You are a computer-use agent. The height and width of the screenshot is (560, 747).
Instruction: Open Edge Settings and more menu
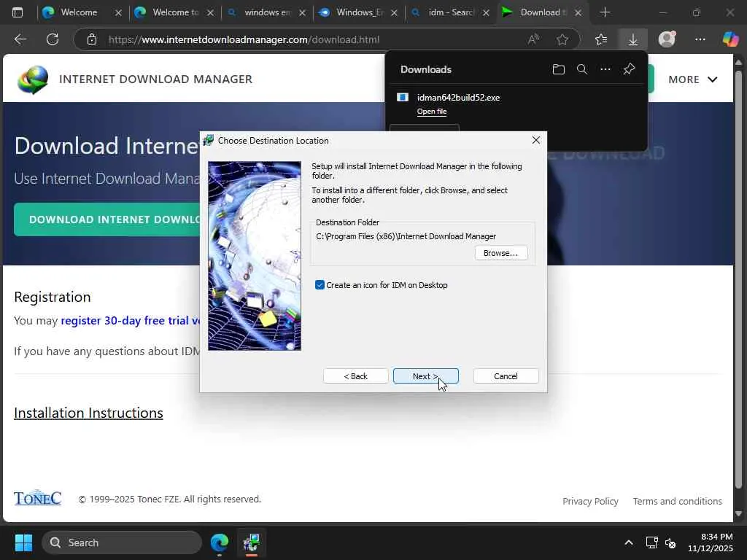point(700,39)
